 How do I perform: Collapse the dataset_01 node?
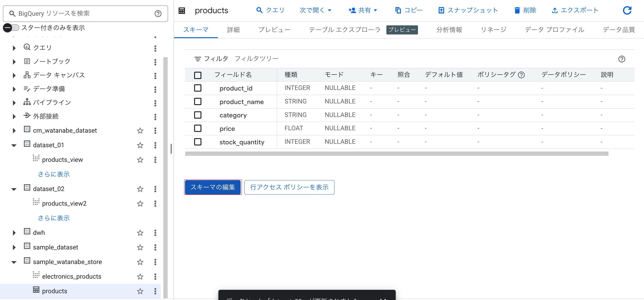14,145
